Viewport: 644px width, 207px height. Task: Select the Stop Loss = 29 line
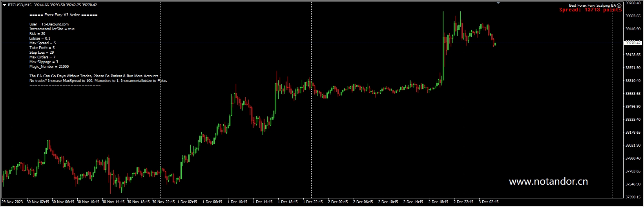[42, 53]
